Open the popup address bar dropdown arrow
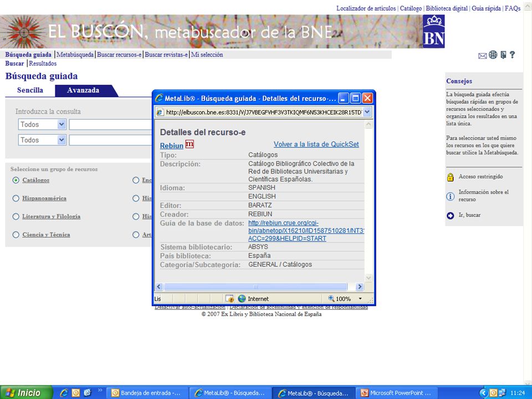Image resolution: width=532 pixels, height=399 pixels. tap(367, 112)
